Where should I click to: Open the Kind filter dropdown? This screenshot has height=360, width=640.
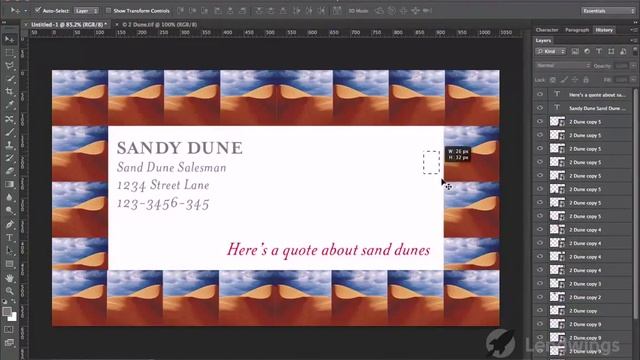(x=551, y=51)
